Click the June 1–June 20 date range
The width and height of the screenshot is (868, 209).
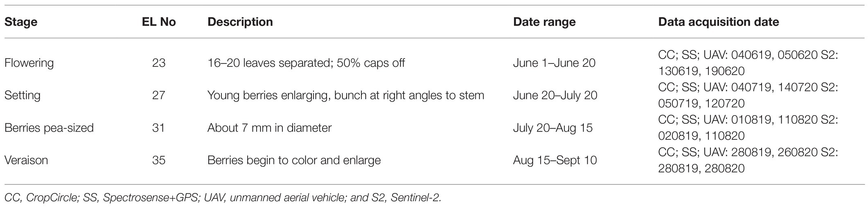coord(554,63)
